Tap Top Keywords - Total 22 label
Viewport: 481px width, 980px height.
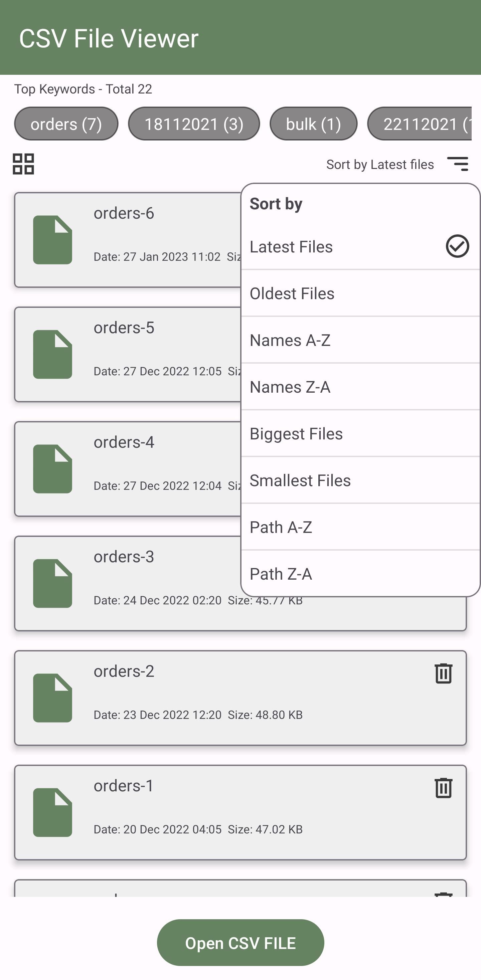click(83, 89)
